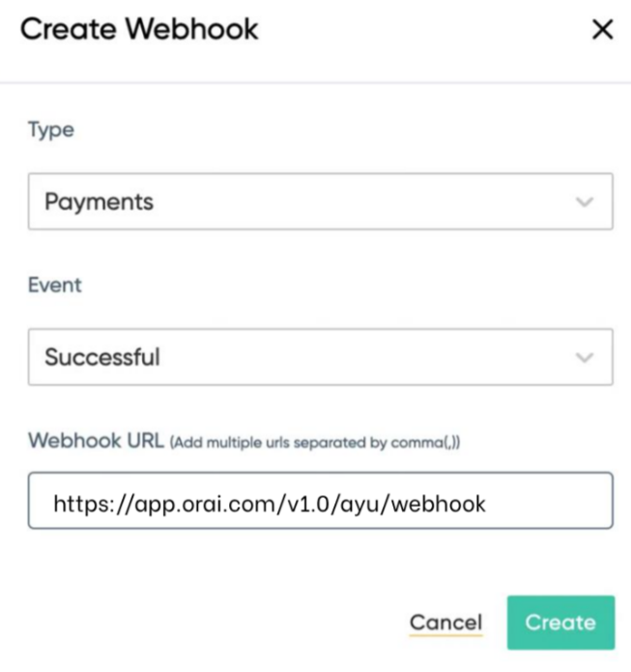Screen dimensions: 631x672
Task: Focus the Webhook URL input field
Action: pos(320,501)
